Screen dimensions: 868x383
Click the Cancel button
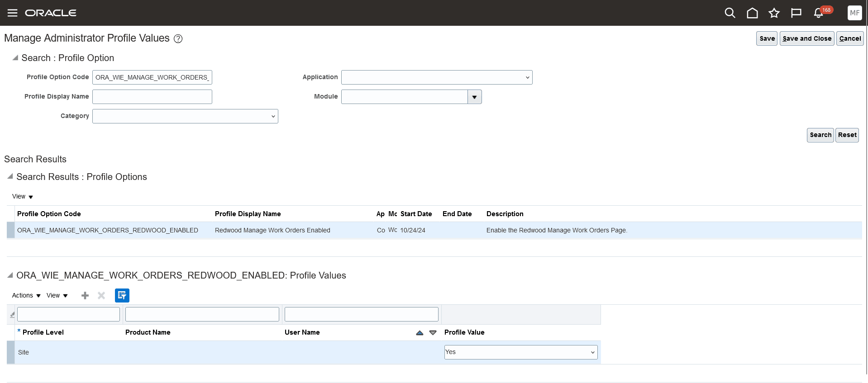pos(850,38)
